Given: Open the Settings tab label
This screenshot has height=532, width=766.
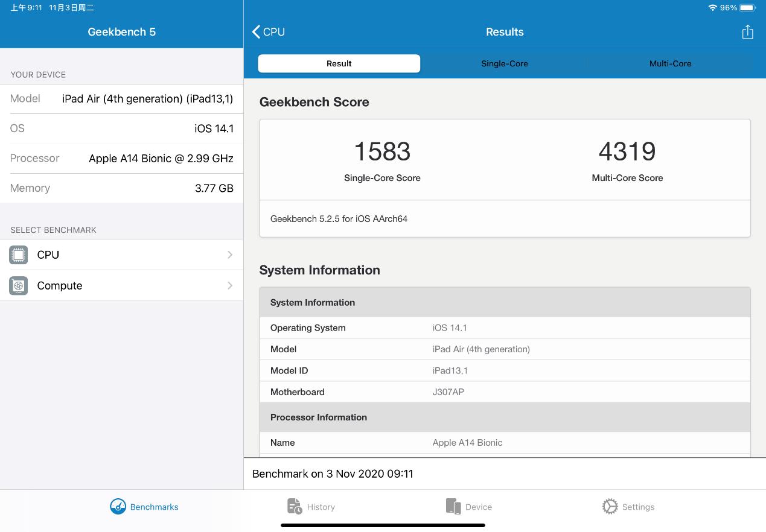Looking at the screenshot, I should click(638, 507).
